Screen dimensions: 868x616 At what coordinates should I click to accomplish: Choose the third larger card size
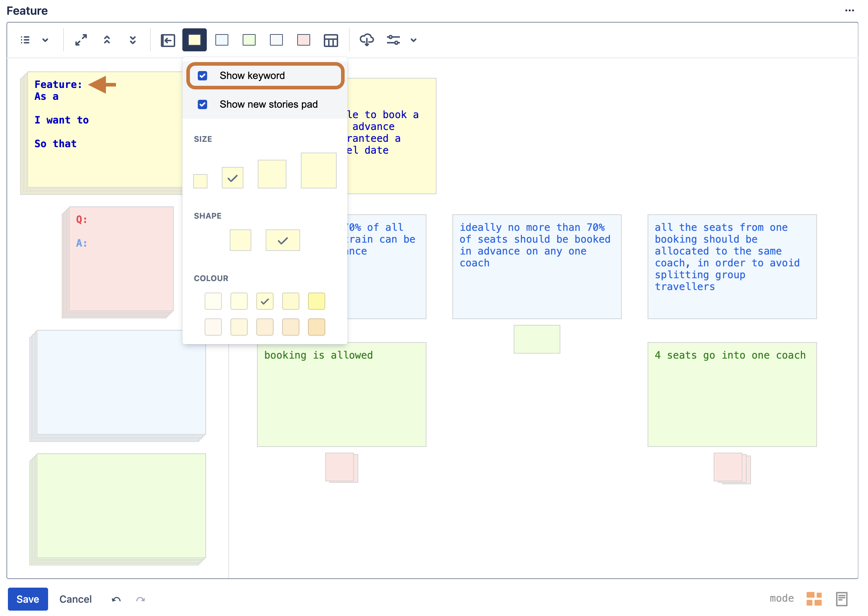272,174
